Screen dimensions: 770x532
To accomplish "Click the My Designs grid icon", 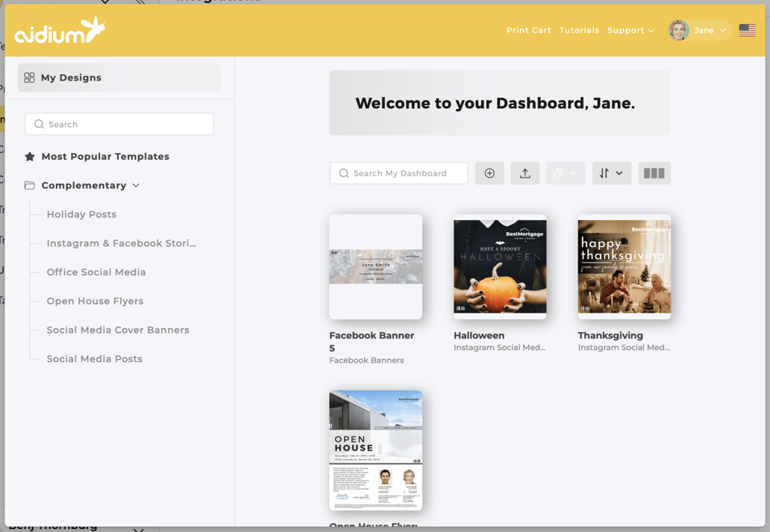I will pyautogui.click(x=30, y=78).
